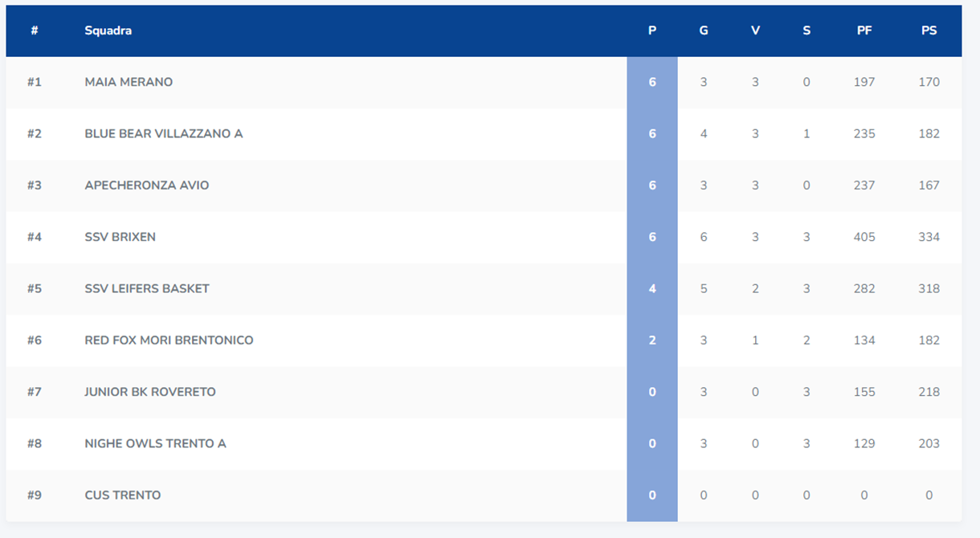Click the SSV BRIXEN team name
The image size is (980, 538).
click(120, 237)
